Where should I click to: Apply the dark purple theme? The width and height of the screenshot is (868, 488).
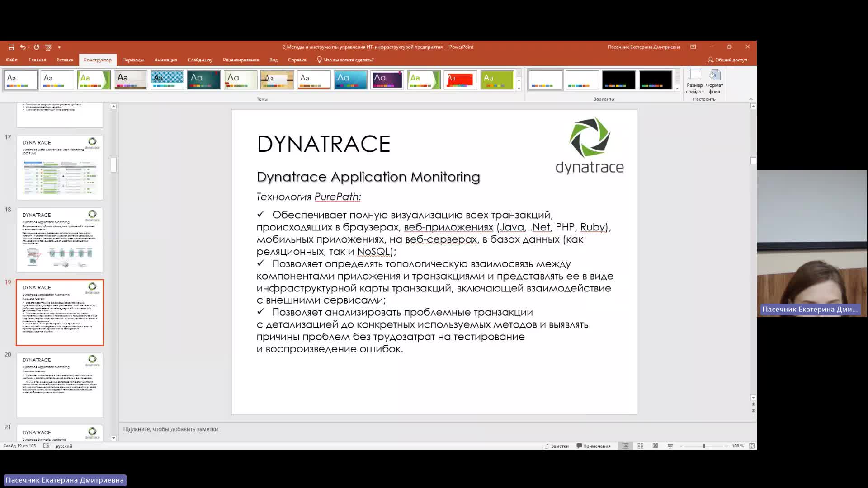tap(387, 80)
